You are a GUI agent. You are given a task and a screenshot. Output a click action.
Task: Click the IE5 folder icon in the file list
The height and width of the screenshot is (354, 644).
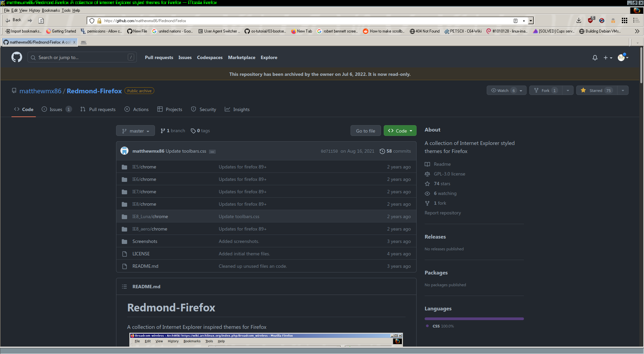(x=124, y=167)
